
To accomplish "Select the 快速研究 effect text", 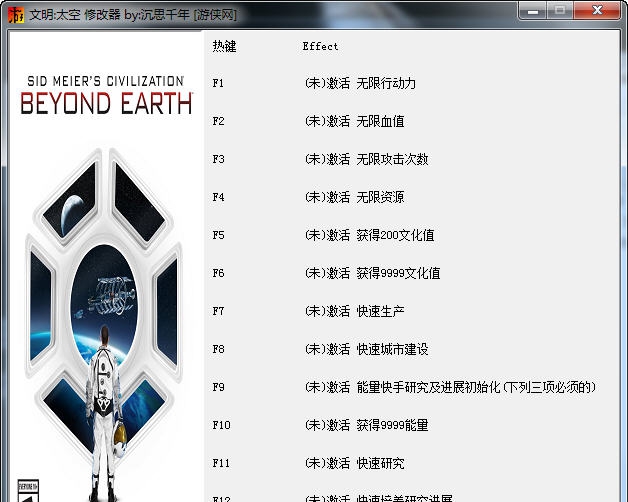I will [380, 463].
